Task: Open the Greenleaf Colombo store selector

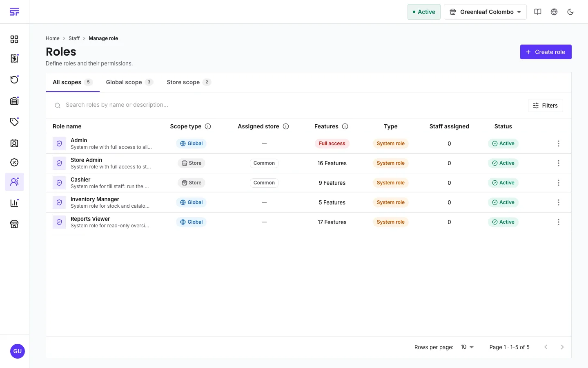Action: pos(485,12)
